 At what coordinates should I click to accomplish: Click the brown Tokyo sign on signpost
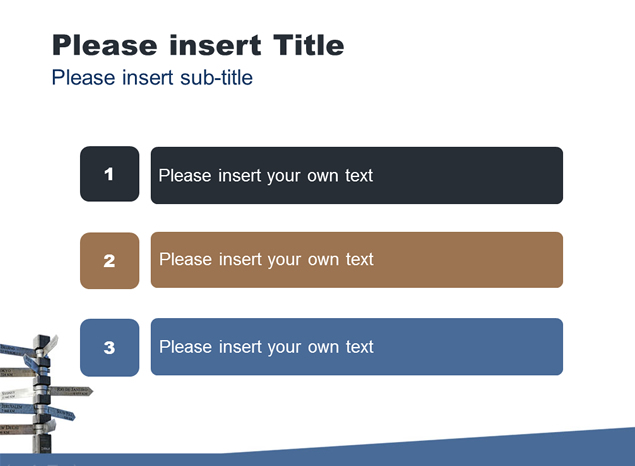pos(17,372)
